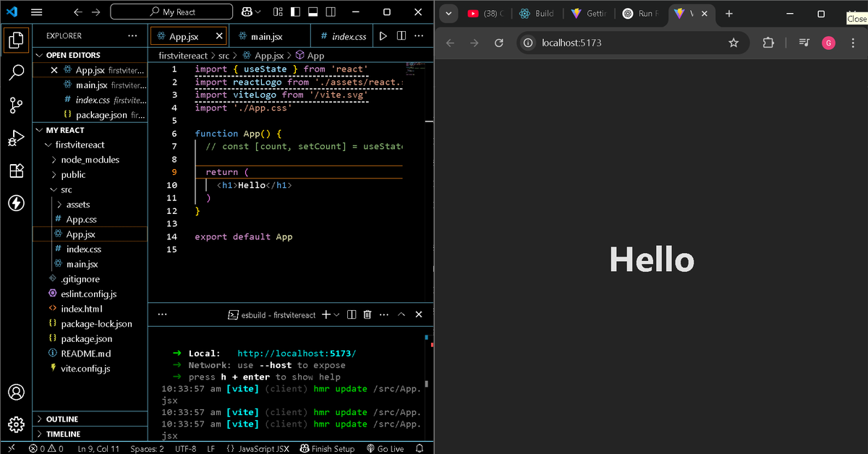Toggle the primary side bar visibility

click(x=294, y=12)
